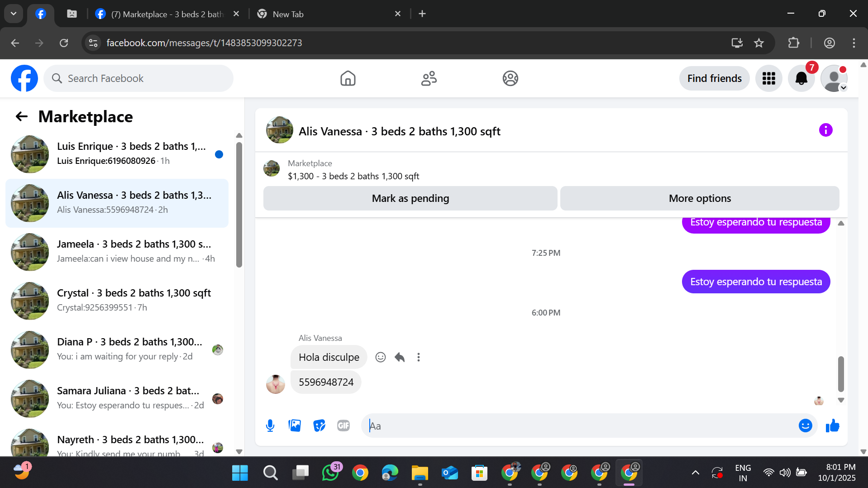Switch to the second pinned tab

72,14
